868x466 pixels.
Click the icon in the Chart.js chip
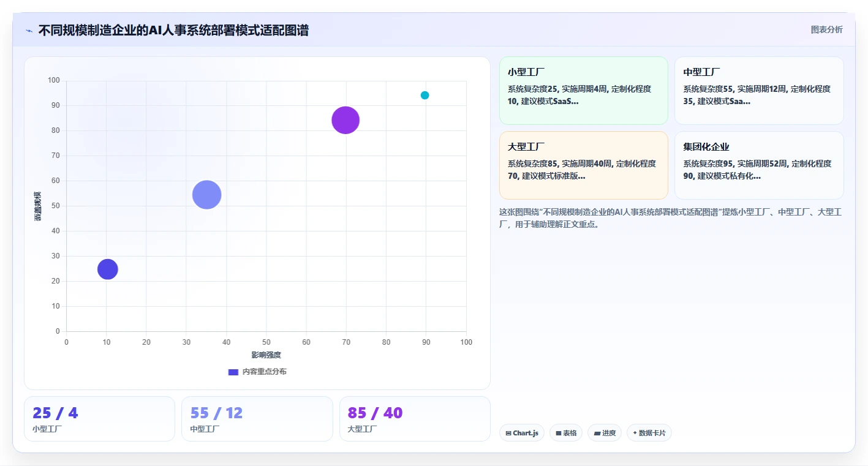508,433
